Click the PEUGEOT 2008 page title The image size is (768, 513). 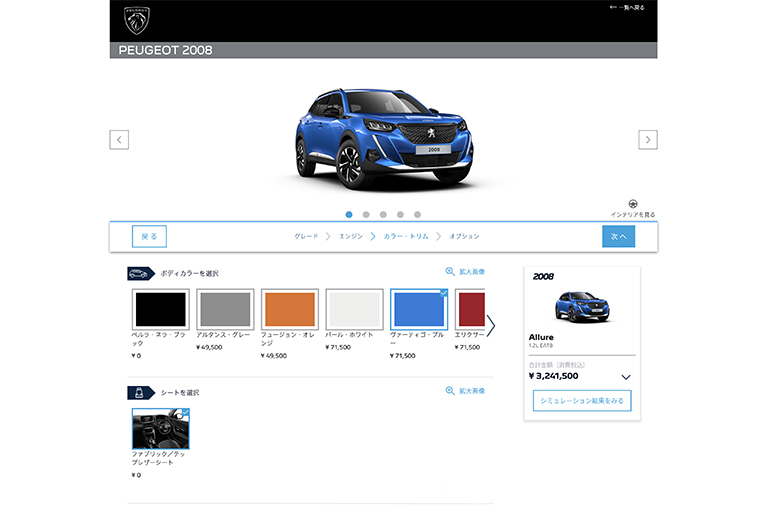(x=166, y=50)
